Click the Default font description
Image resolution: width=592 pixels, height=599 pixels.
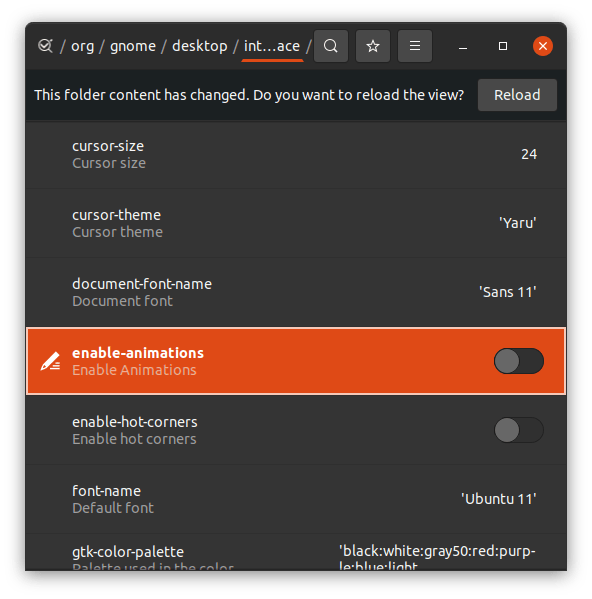(113, 508)
